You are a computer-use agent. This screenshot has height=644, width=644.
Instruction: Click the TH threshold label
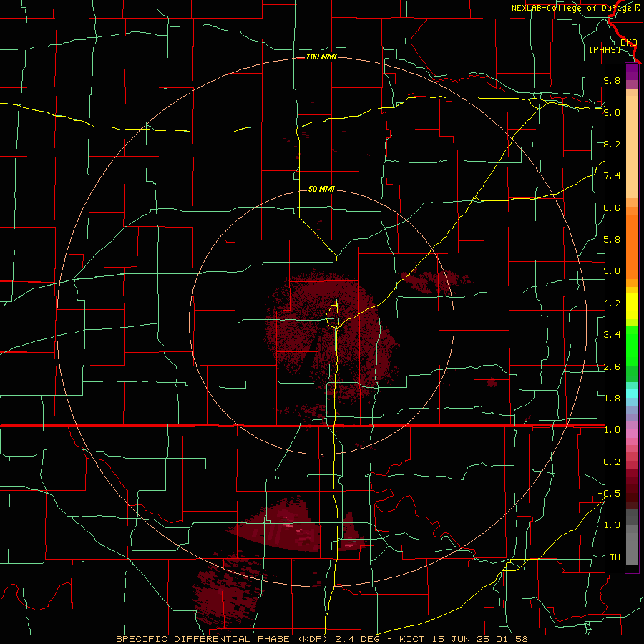click(615, 557)
